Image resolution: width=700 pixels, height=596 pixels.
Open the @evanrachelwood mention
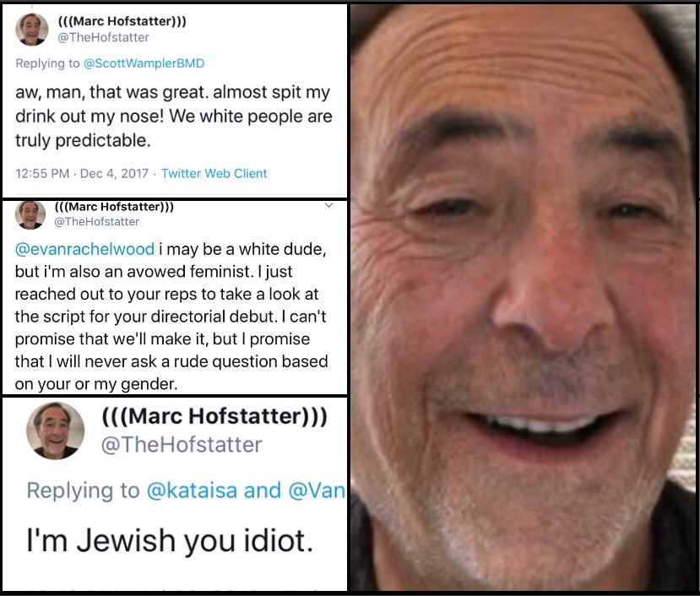tap(84, 249)
